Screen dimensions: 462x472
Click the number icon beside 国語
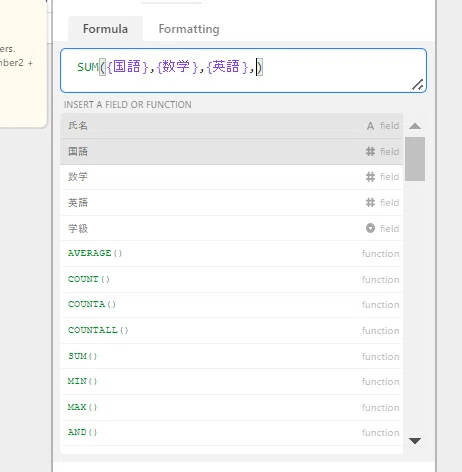point(370,152)
